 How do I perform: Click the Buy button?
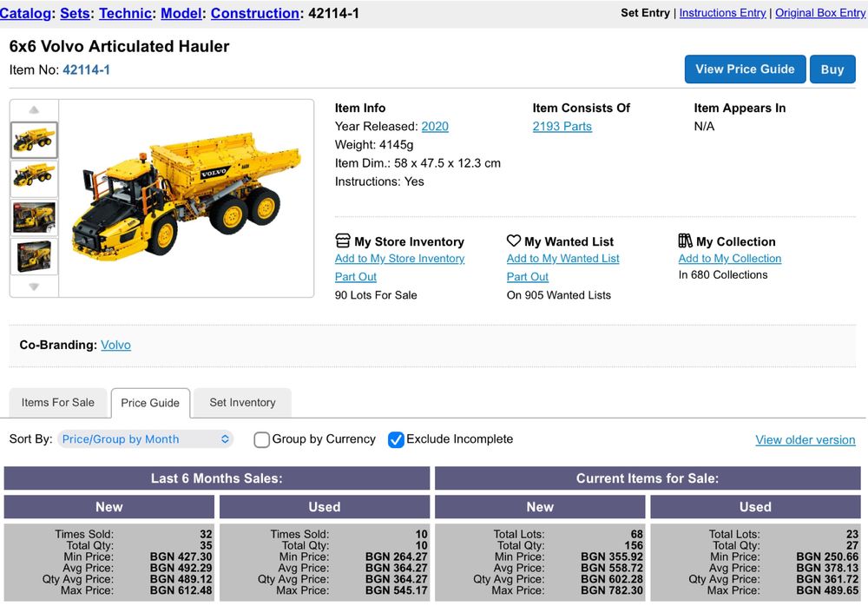tap(832, 69)
